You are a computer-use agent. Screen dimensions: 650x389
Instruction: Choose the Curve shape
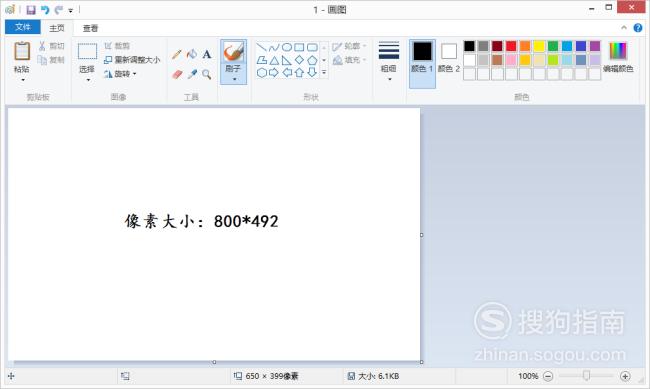coord(274,47)
